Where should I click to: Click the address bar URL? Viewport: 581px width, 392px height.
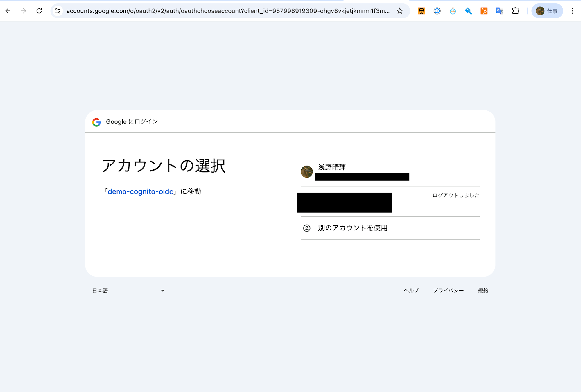(228, 11)
